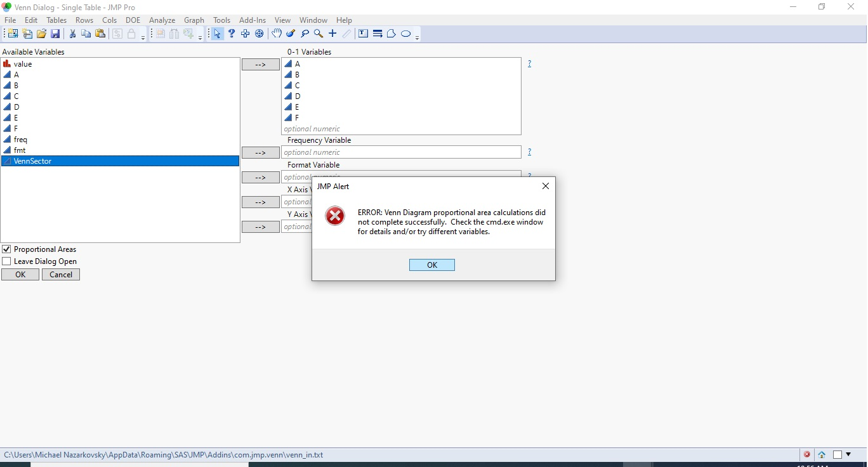
Task: Select the Selection plus-cross tool
Action: (246, 34)
